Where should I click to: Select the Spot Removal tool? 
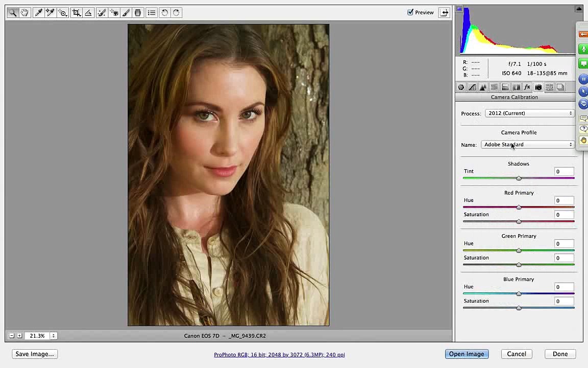(x=101, y=13)
